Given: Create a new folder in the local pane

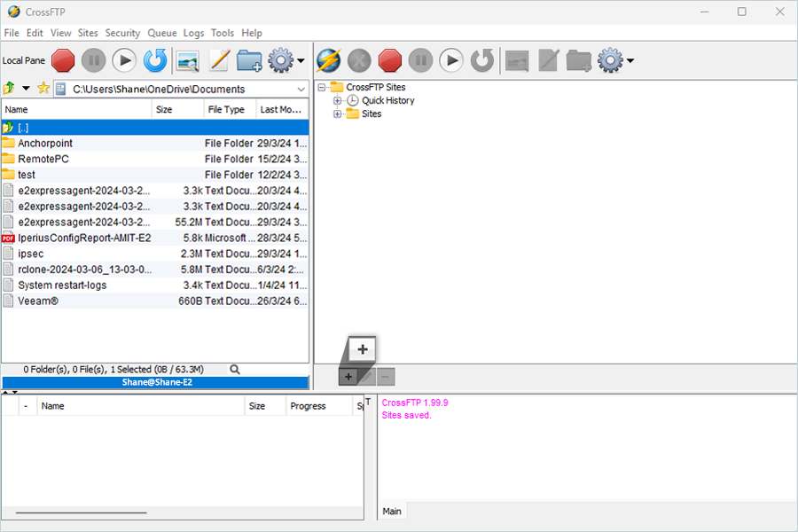Looking at the screenshot, I should tap(249, 60).
